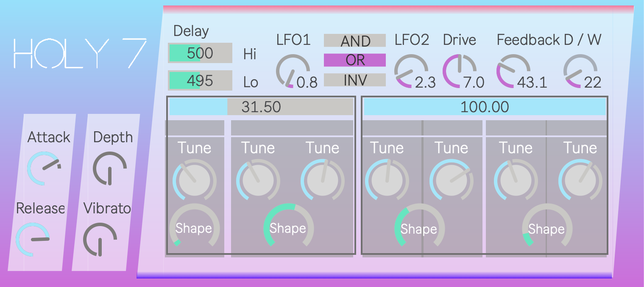
Task: Click the Attack label
Action: point(49,137)
